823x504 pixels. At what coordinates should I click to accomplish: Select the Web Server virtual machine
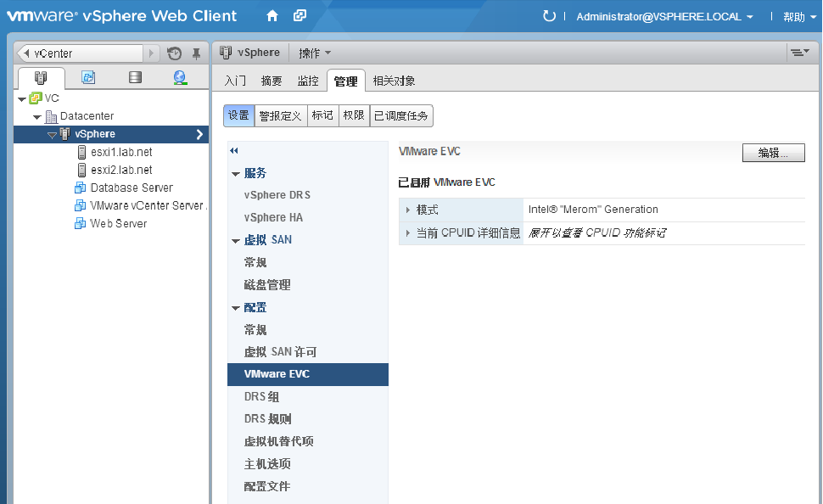118,224
